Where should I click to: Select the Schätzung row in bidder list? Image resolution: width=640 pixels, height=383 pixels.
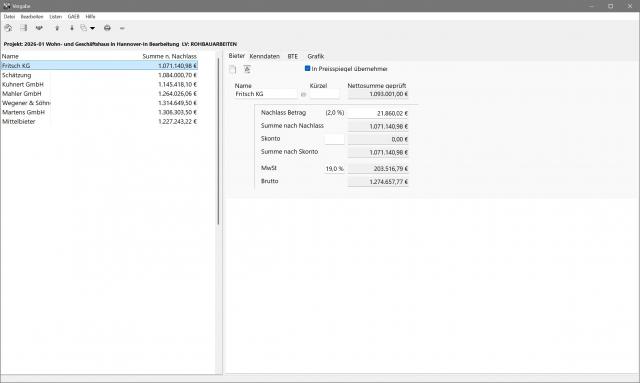[99, 75]
